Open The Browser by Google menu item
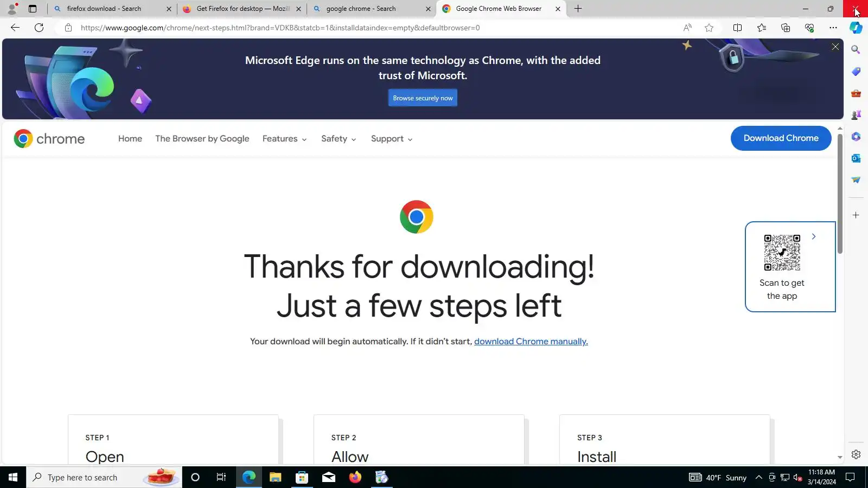 click(202, 139)
